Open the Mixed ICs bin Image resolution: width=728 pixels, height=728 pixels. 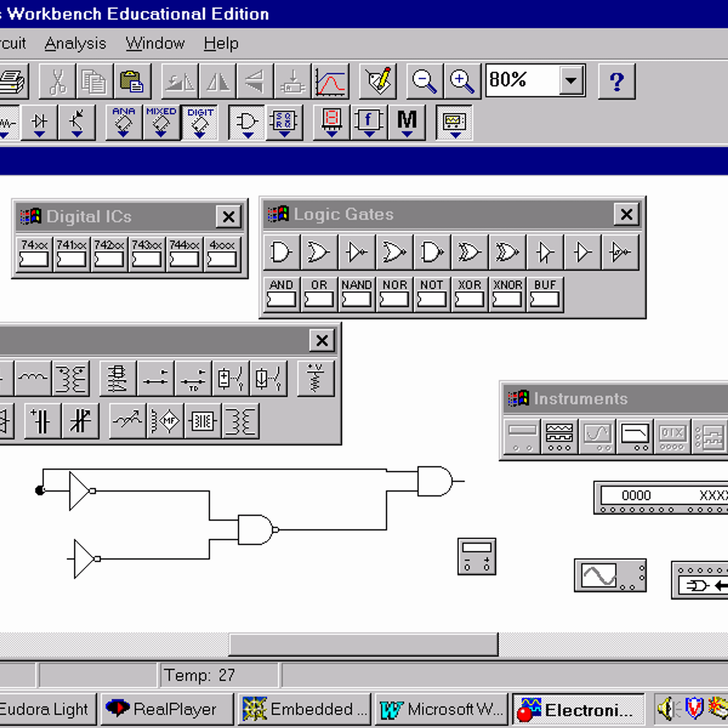[x=161, y=122]
